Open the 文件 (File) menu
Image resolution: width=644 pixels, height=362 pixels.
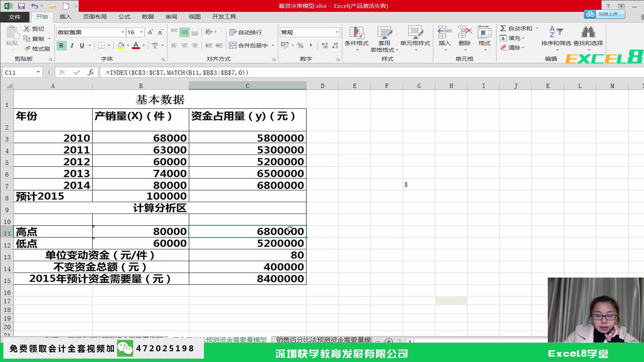click(15, 17)
